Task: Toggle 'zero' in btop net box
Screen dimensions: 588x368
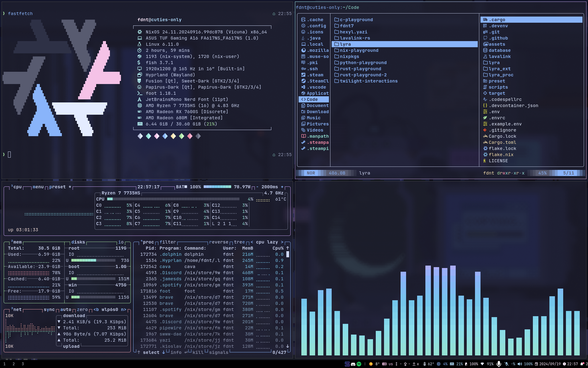Action: pos(82,309)
